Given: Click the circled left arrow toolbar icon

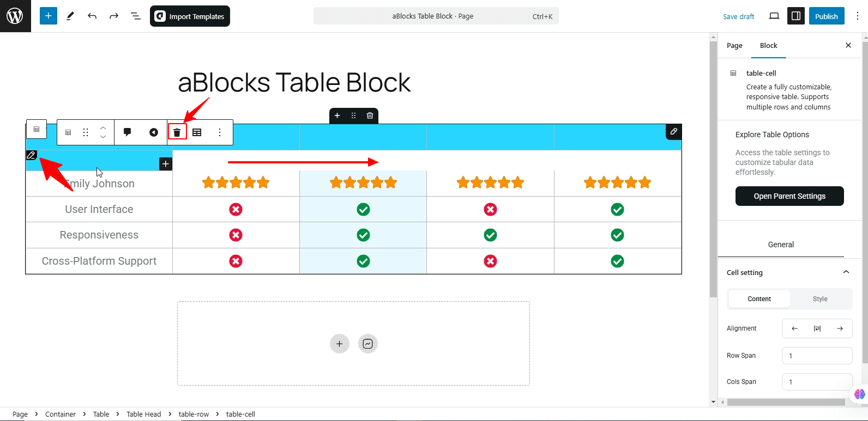Looking at the screenshot, I should (x=154, y=132).
